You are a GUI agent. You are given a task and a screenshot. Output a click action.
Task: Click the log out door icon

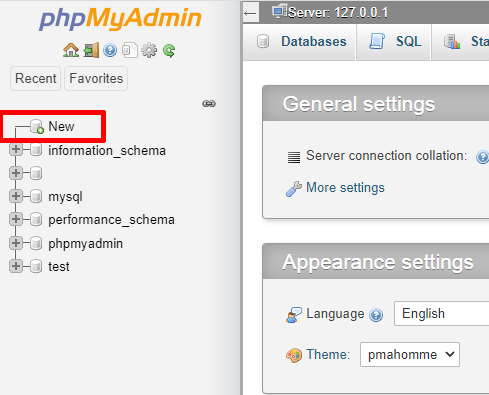[x=91, y=50]
